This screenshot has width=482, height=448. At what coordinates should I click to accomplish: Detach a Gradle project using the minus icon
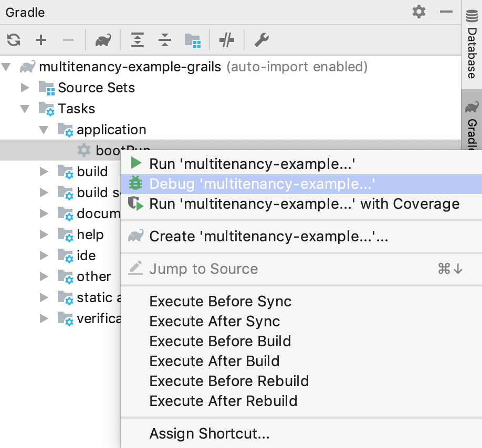click(x=68, y=40)
